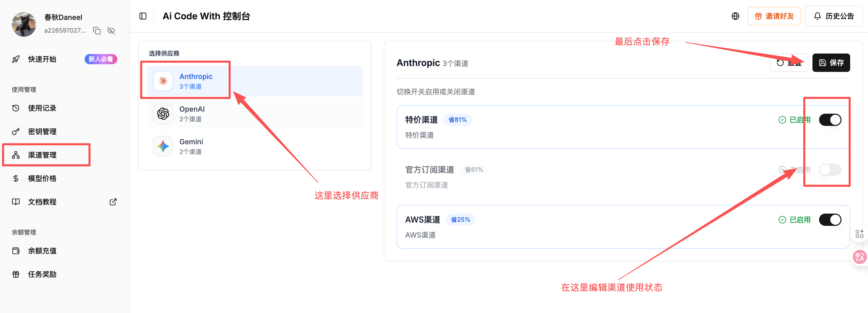Click the history clock icon for 使用记录

point(16,108)
